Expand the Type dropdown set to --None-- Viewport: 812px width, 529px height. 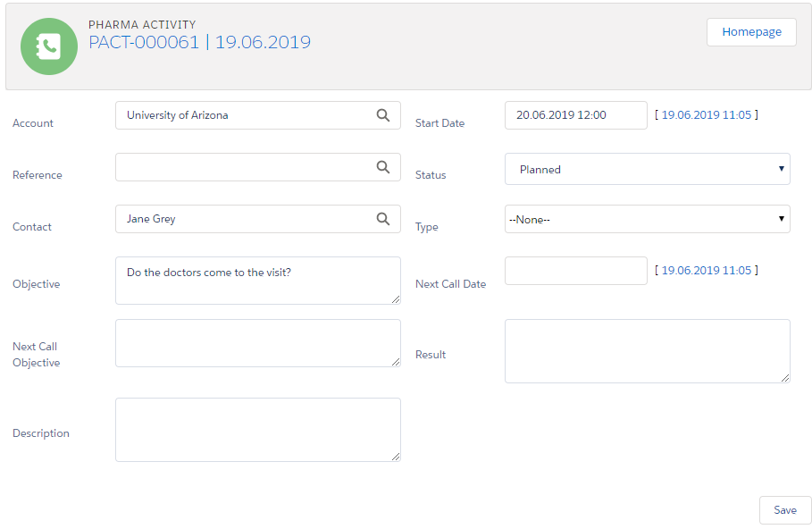point(647,219)
